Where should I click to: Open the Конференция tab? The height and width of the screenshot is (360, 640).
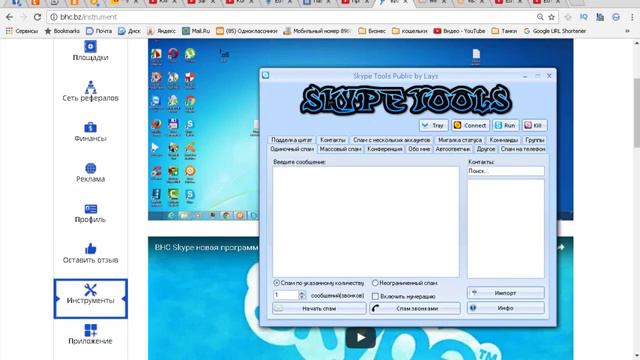tap(384, 149)
